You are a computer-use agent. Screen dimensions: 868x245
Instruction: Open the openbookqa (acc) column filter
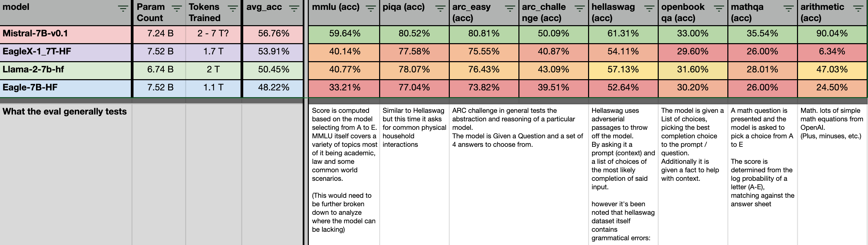(719, 7)
